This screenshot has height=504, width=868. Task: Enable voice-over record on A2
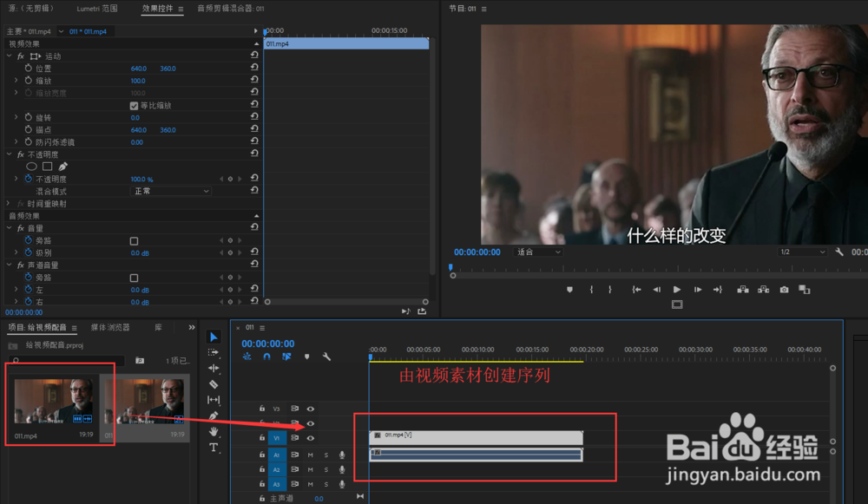coord(342,469)
